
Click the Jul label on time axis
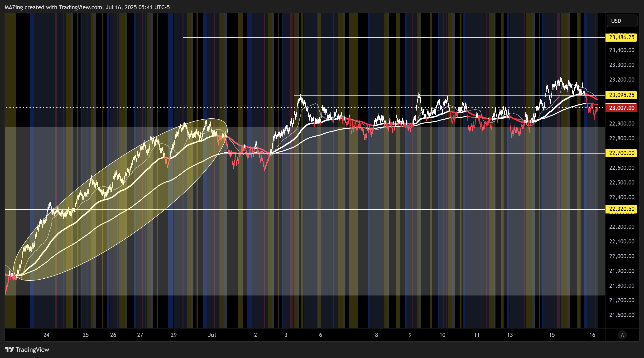coord(212,335)
